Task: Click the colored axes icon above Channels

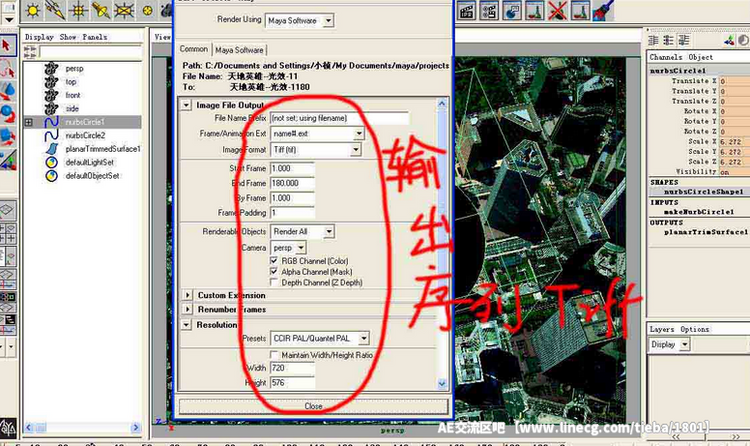Action: coord(729,41)
